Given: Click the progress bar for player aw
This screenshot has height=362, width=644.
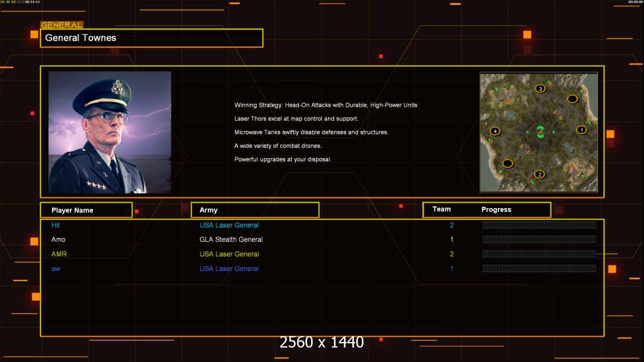Looking at the screenshot, I should (x=539, y=268).
